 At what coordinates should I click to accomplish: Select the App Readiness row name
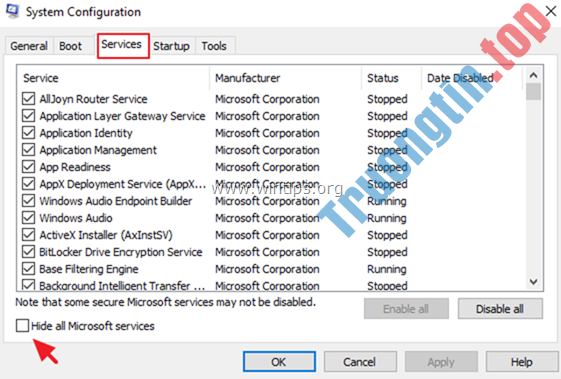75,167
